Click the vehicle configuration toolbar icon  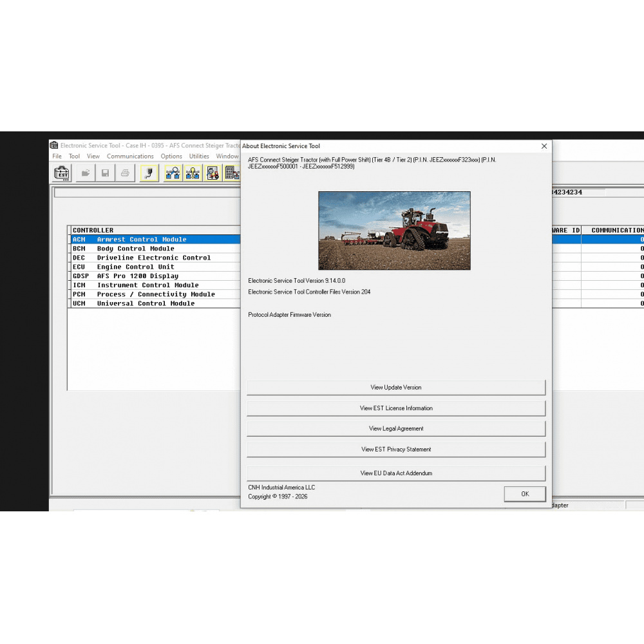pos(212,173)
